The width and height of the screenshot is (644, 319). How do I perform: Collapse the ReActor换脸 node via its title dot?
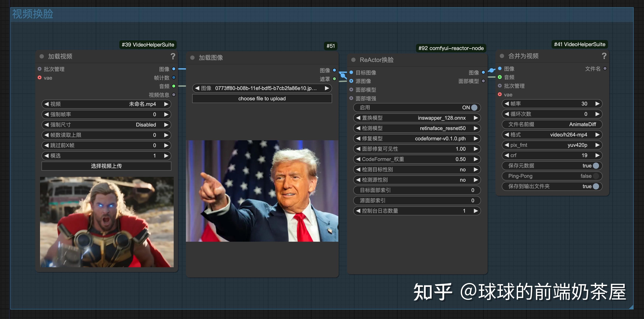(x=353, y=60)
